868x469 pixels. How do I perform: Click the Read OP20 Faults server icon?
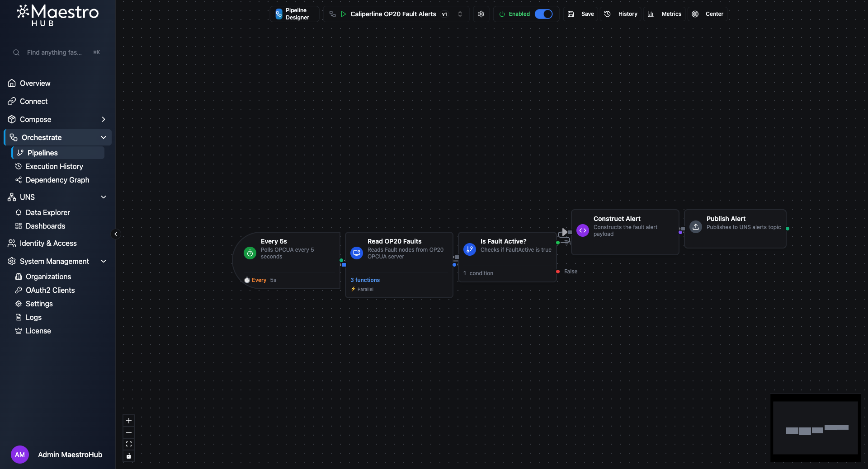[x=356, y=253]
